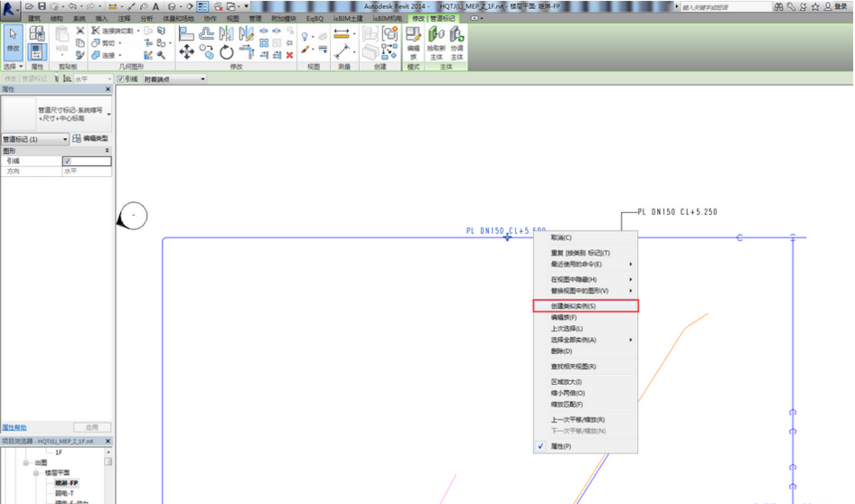Open the 管道标记 (1) filter dropdown
Viewport: 855px width, 504px height.
click(x=65, y=139)
